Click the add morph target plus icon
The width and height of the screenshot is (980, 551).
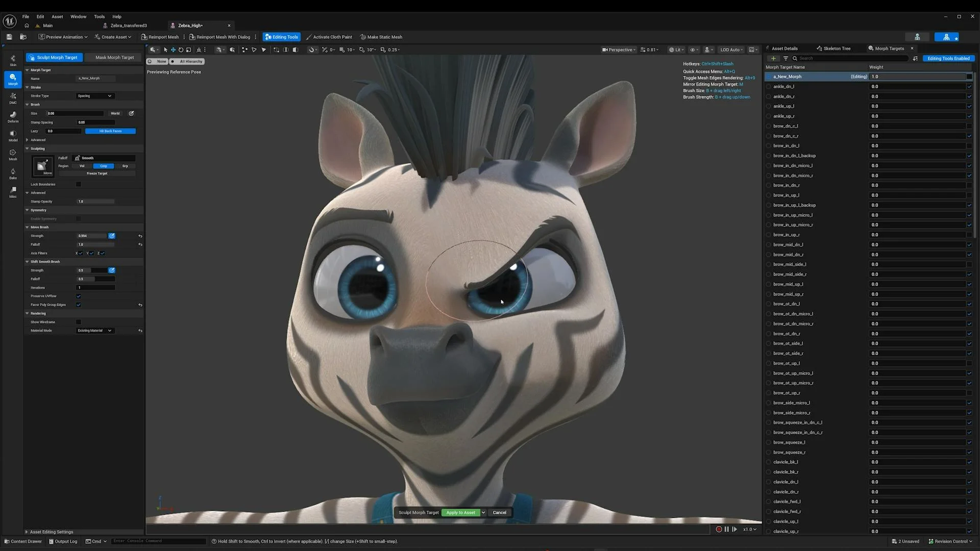(x=773, y=59)
